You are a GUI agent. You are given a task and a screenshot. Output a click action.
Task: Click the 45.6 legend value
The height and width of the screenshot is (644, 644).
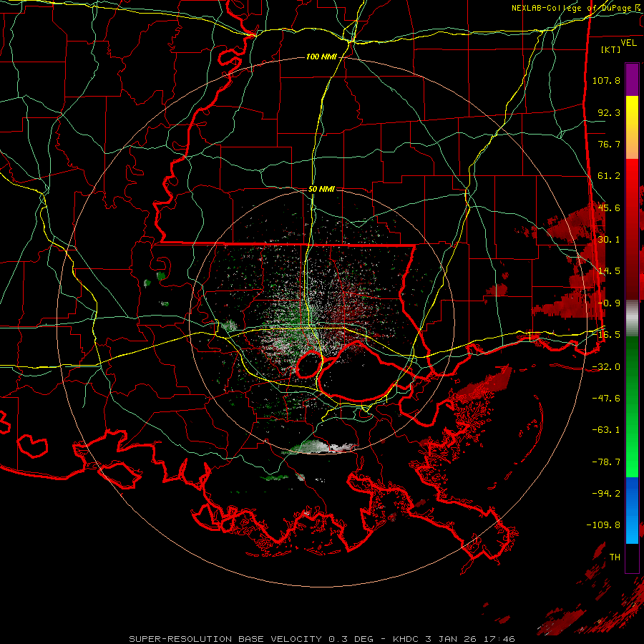point(609,208)
